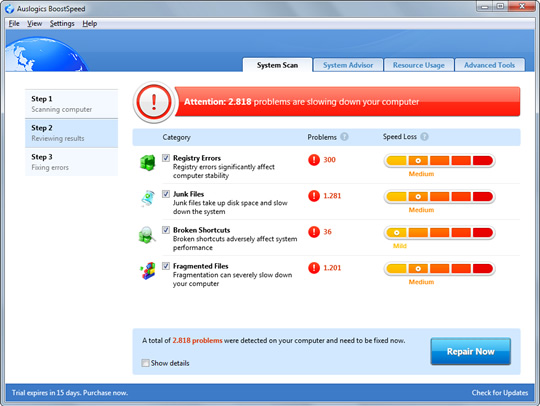Close the BoostSpeed window
This screenshot has width=540, height=406.
(522, 7)
